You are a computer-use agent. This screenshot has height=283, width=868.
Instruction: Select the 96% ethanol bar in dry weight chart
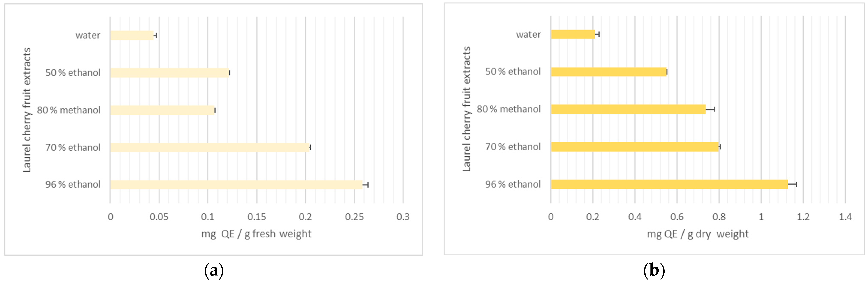coord(669,184)
